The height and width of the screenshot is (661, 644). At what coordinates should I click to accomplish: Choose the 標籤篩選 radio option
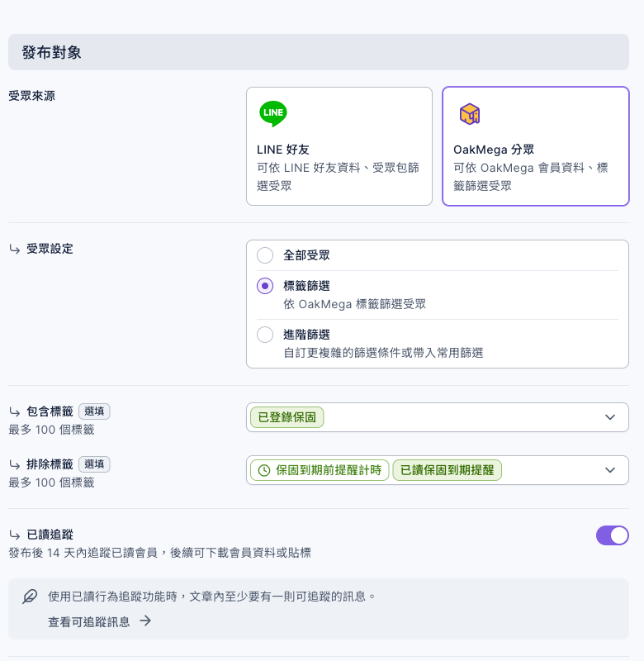[x=265, y=286]
